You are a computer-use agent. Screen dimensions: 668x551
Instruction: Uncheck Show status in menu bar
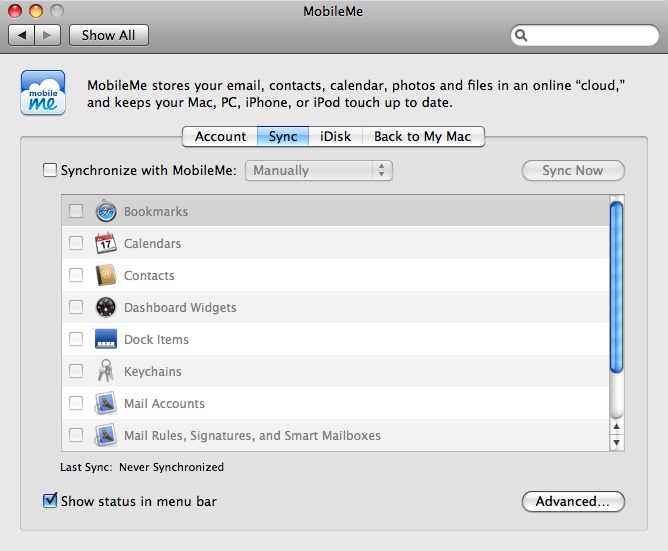pos(50,500)
